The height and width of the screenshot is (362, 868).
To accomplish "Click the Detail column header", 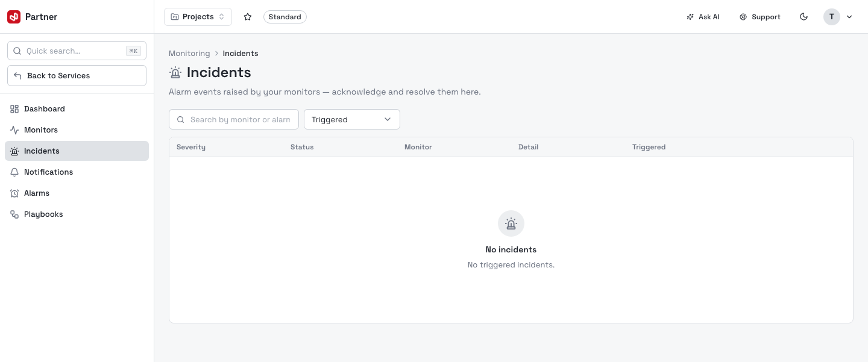I will pyautogui.click(x=529, y=147).
